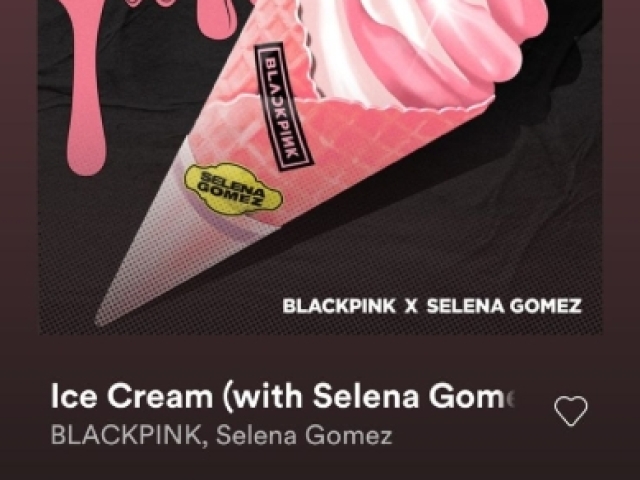Image resolution: width=640 pixels, height=480 pixels.
Task: Tap the Ice Cream album cover art
Action: tap(320, 167)
